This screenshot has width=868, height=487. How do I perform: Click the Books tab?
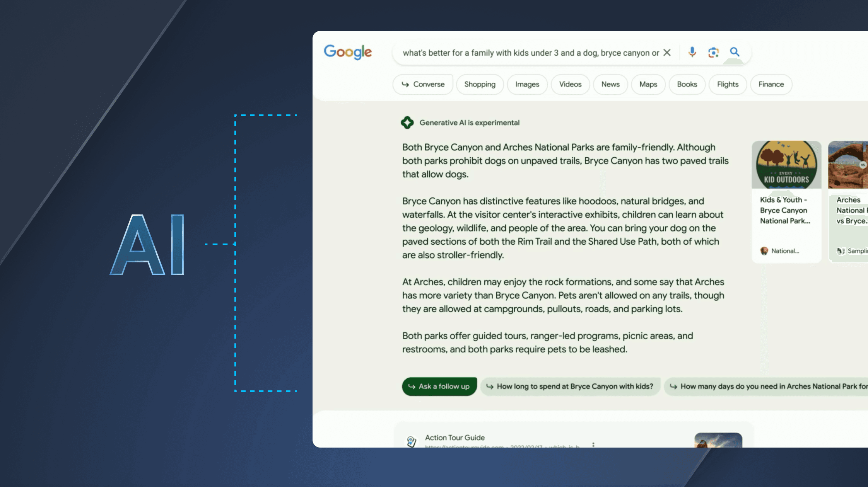(687, 84)
